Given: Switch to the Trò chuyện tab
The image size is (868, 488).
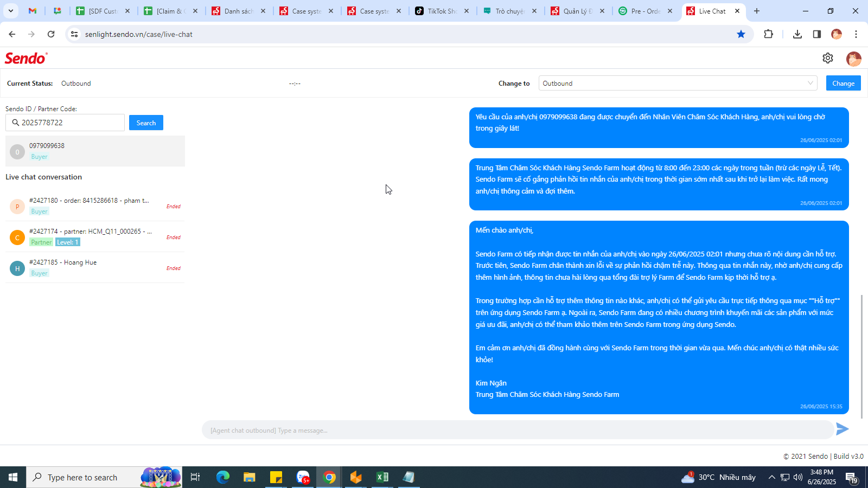Looking at the screenshot, I should coord(509,11).
